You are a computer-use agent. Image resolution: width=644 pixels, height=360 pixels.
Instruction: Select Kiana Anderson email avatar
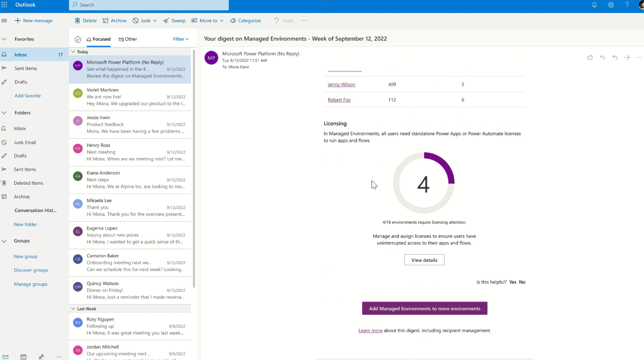point(78,176)
